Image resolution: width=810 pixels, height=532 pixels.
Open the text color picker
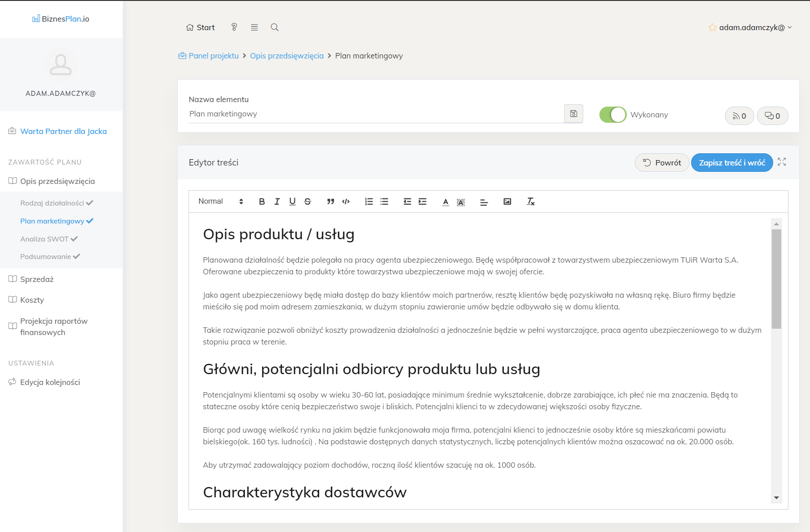click(x=445, y=202)
